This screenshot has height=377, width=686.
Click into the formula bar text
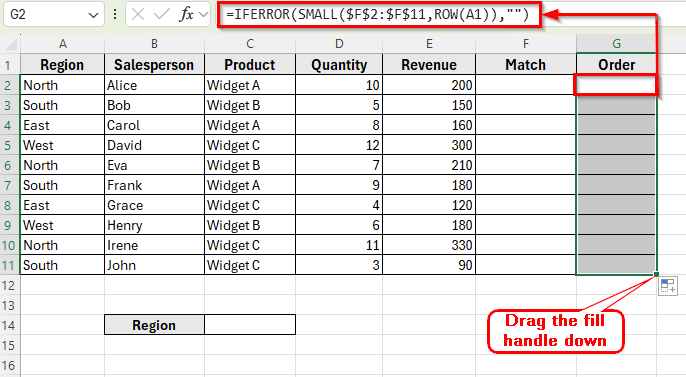378,14
